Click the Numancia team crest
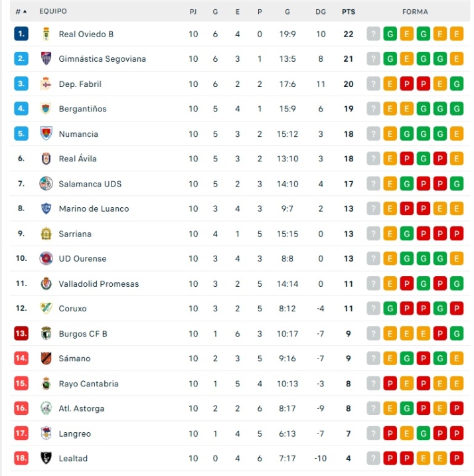Viewport: 474px width, 476px height. point(46,133)
